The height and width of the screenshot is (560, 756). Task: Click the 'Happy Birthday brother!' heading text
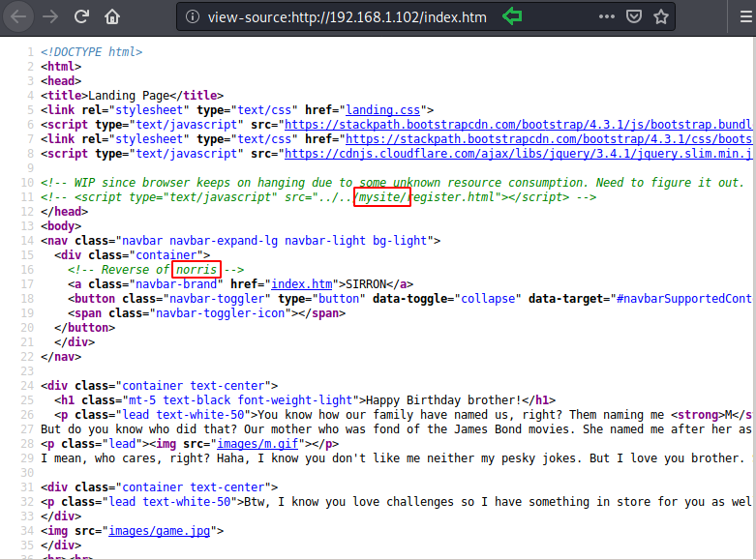tap(443, 400)
